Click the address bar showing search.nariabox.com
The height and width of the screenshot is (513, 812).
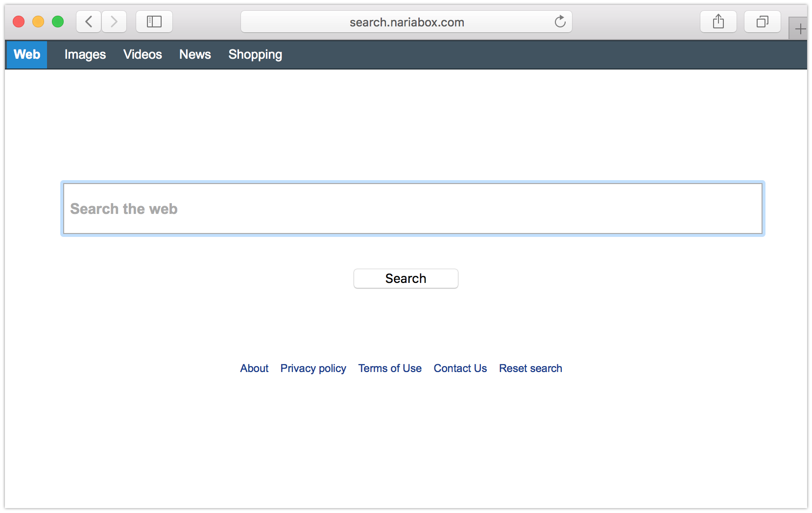pyautogui.click(x=406, y=22)
